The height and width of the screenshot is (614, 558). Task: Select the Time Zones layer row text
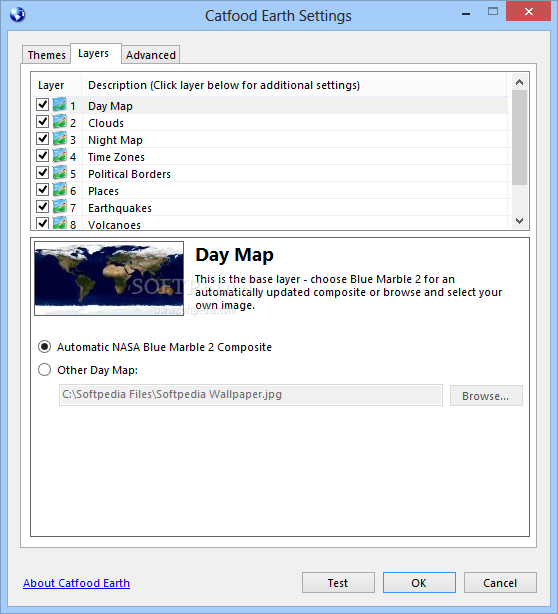[x=116, y=157]
